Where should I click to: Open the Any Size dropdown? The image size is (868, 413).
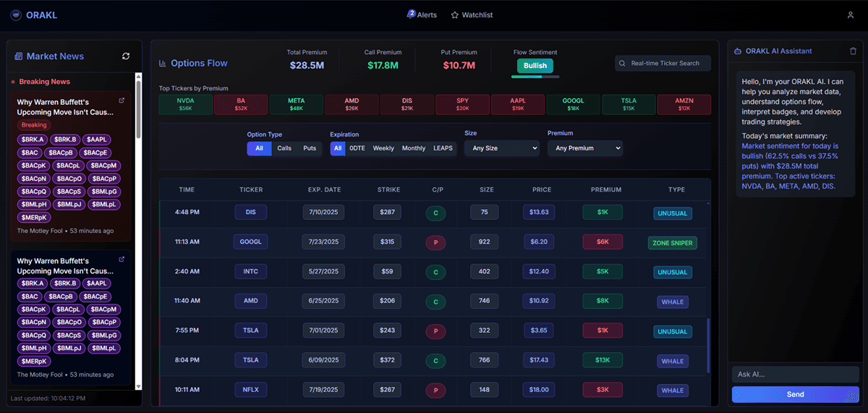click(x=502, y=148)
